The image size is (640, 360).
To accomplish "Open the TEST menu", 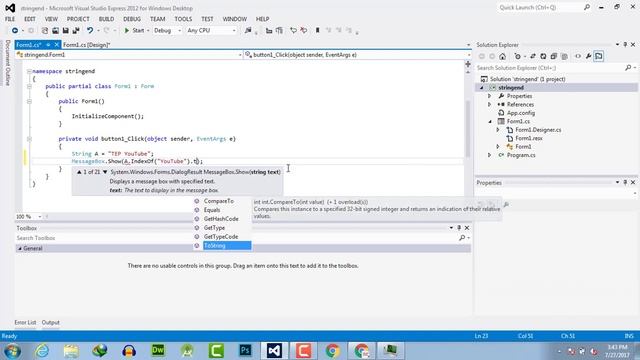I will 207,19.
